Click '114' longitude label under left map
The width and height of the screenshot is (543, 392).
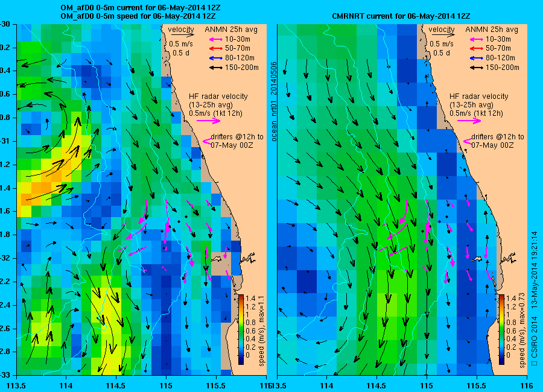pos(66,385)
